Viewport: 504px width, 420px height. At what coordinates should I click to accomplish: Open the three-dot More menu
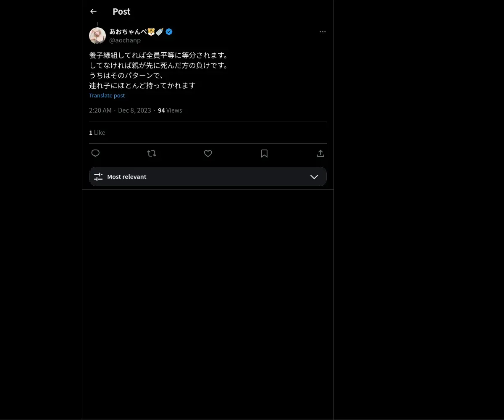coord(323,31)
